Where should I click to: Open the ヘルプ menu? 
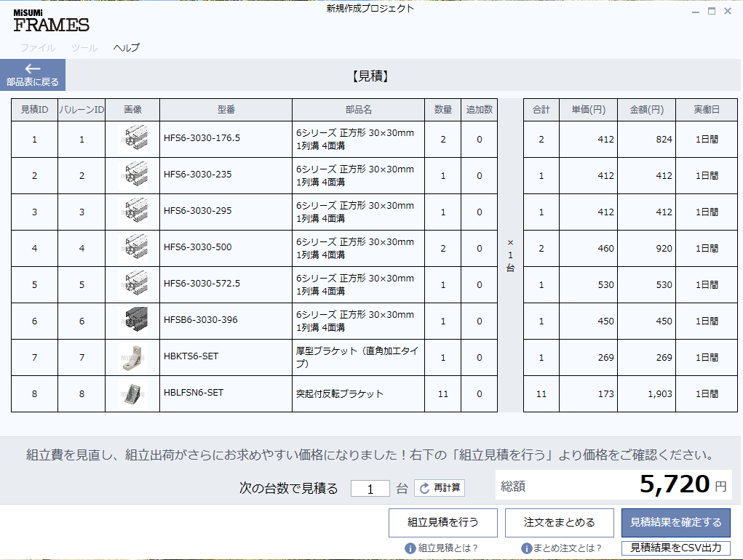tap(126, 48)
